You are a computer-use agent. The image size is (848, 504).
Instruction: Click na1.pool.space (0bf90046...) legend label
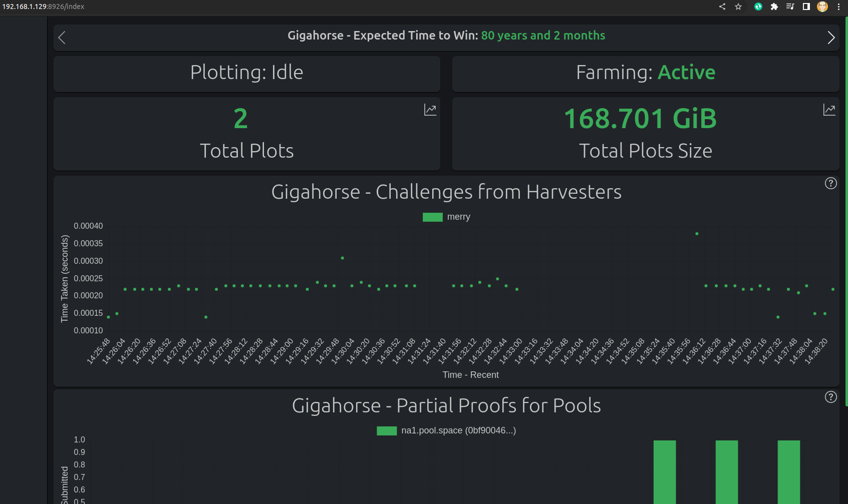pyautogui.click(x=459, y=430)
